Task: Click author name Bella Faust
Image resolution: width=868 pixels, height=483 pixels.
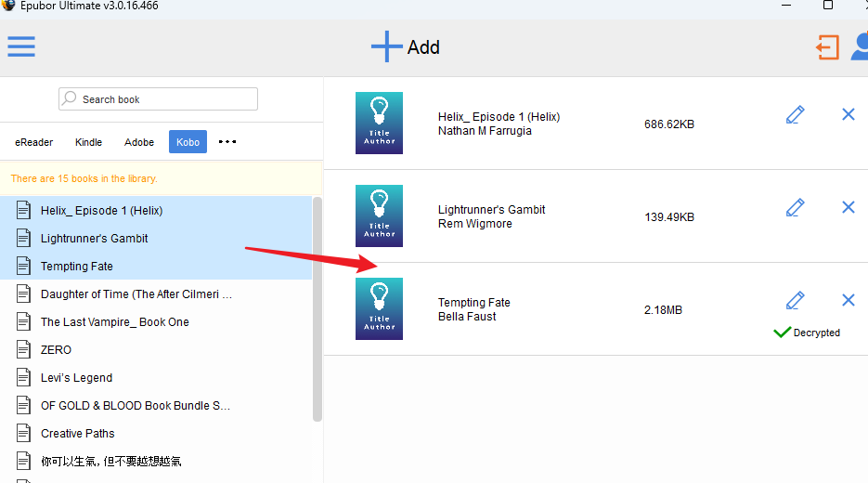Action: coord(467,317)
